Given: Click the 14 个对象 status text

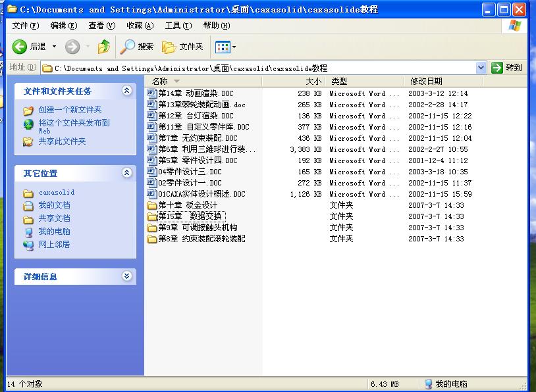Looking at the screenshot, I should point(24,384).
